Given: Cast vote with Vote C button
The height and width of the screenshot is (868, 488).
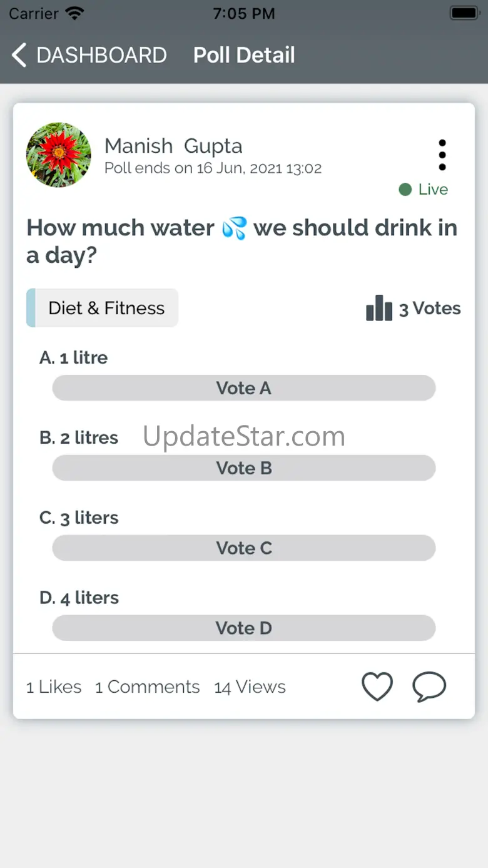Looking at the screenshot, I should tap(244, 548).
